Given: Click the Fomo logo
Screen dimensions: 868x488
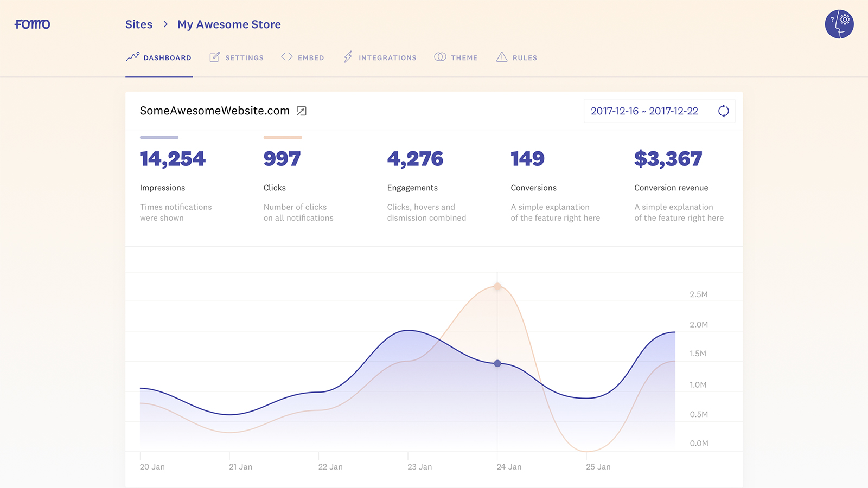Looking at the screenshot, I should point(31,24).
